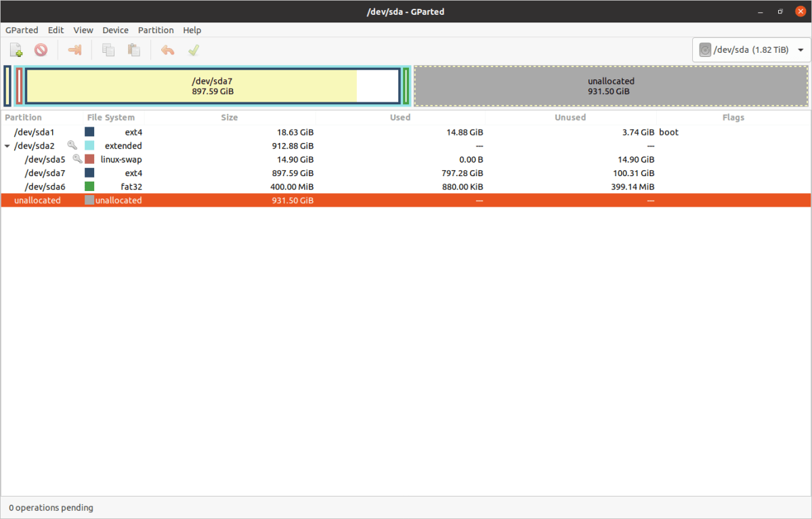Click the 18.63 GiB size cell

[295, 132]
